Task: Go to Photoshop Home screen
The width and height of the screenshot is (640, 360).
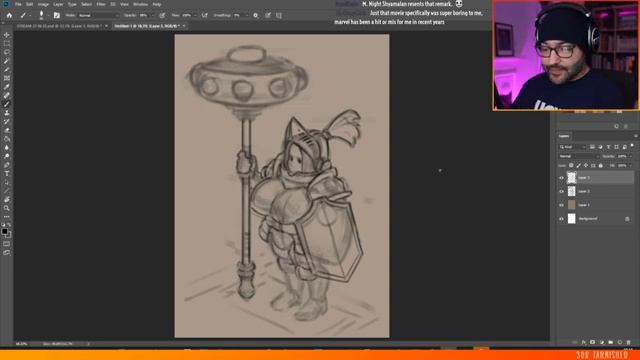Action: 9,15
